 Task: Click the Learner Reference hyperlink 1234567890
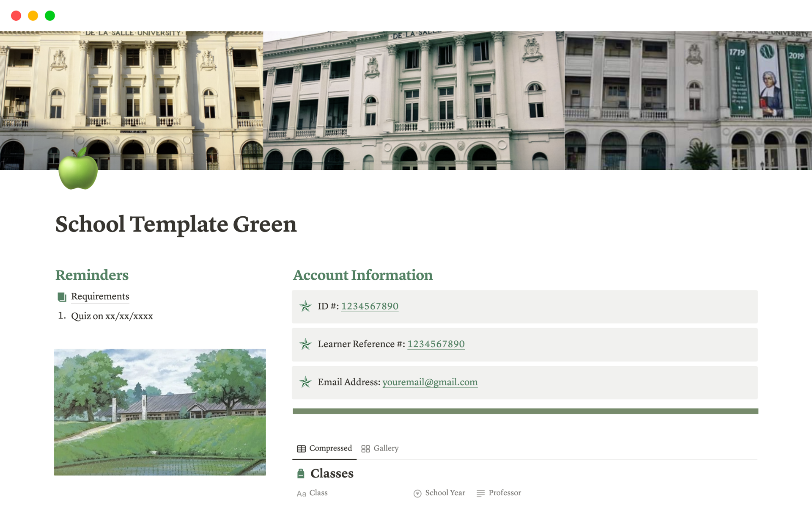tap(435, 344)
